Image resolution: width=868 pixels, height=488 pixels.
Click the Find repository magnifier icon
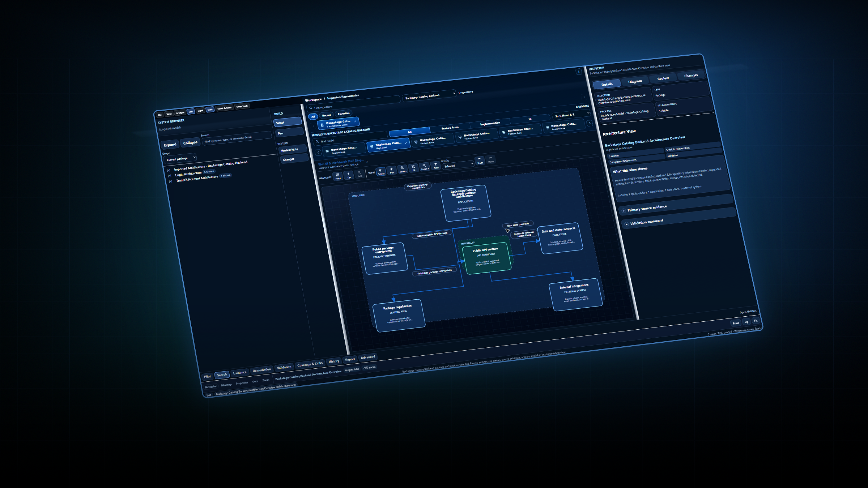point(311,108)
